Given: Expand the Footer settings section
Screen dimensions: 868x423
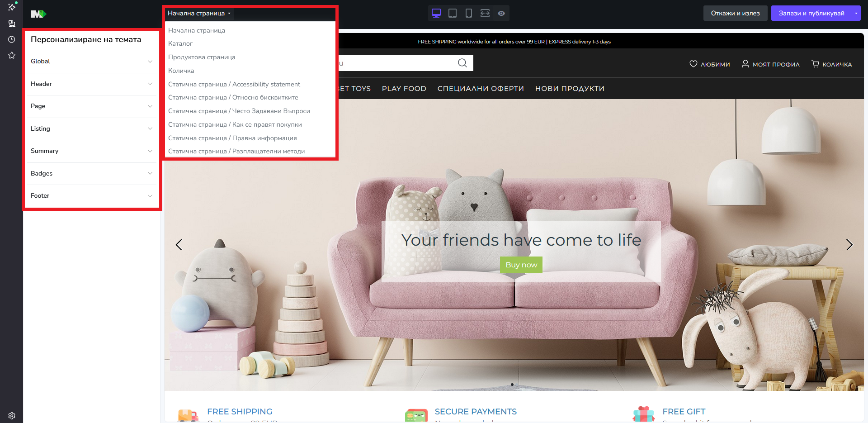Looking at the screenshot, I should click(92, 196).
